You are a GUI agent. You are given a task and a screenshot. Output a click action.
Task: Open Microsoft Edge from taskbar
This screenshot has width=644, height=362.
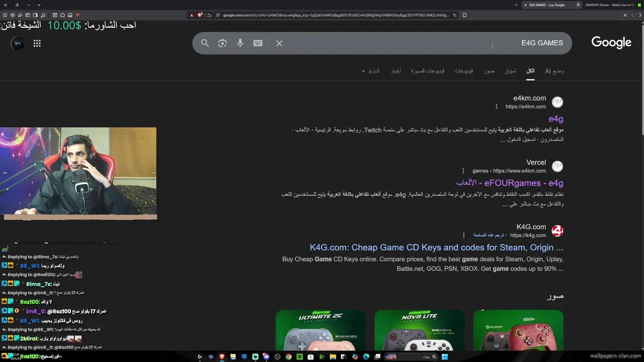click(x=366, y=357)
